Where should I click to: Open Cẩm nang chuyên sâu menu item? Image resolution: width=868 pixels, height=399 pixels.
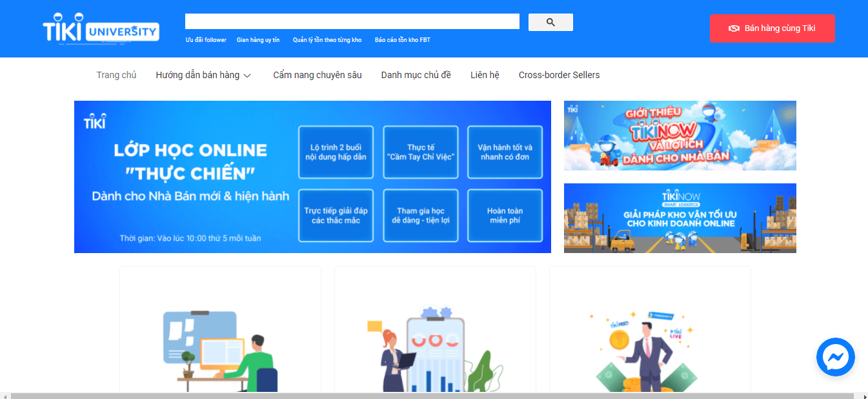[x=318, y=75]
